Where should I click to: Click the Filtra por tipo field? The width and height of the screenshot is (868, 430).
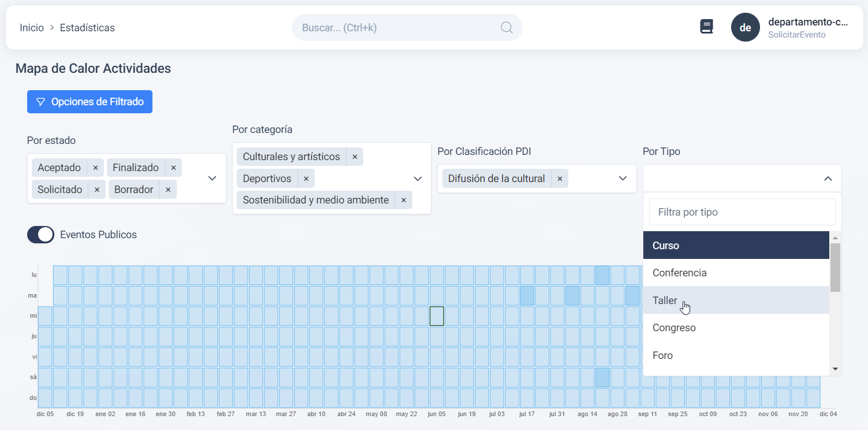pyautogui.click(x=742, y=212)
